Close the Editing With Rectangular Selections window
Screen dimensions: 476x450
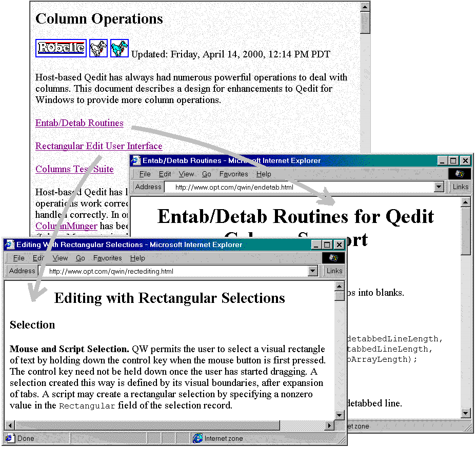(339, 244)
